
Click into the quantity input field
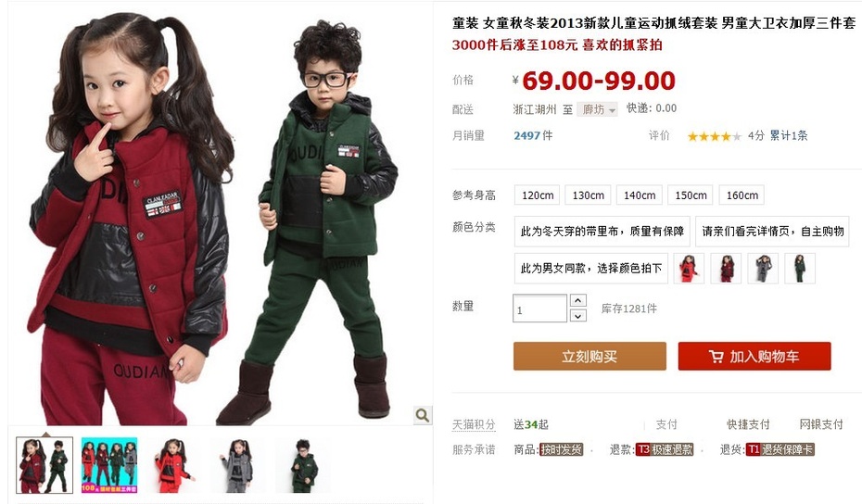[539, 309]
